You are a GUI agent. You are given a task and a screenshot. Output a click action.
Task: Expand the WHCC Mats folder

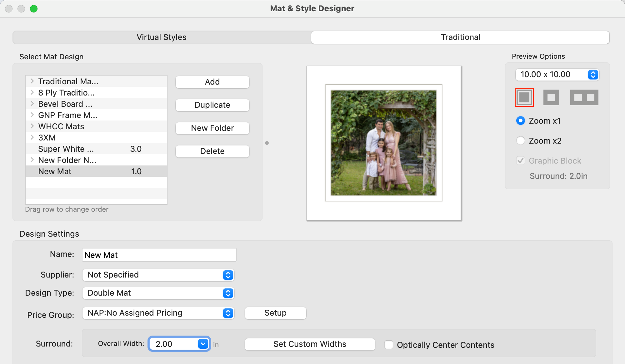(x=32, y=126)
